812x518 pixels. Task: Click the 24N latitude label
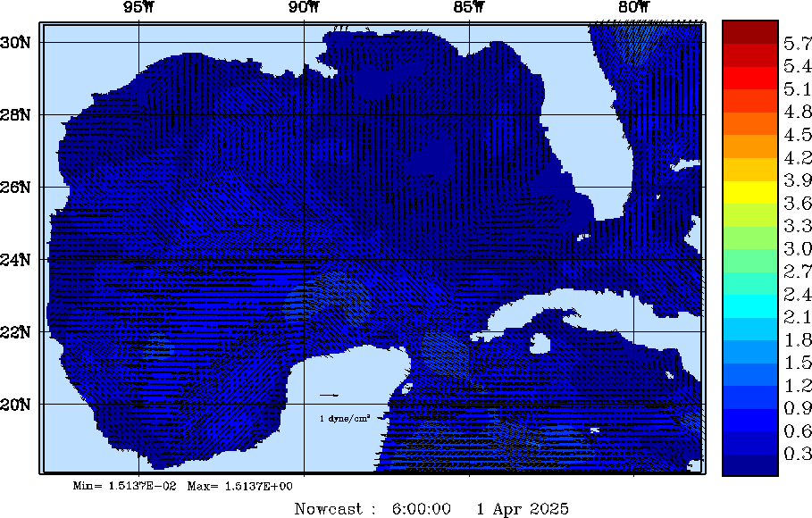pyautogui.click(x=15, y=260)
